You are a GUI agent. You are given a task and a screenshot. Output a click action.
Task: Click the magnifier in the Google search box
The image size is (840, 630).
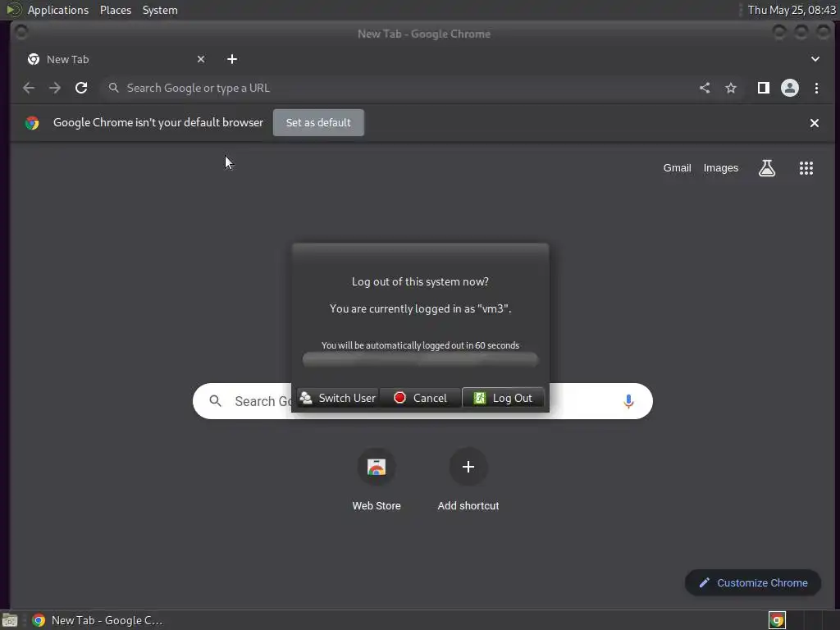[216, 400]
